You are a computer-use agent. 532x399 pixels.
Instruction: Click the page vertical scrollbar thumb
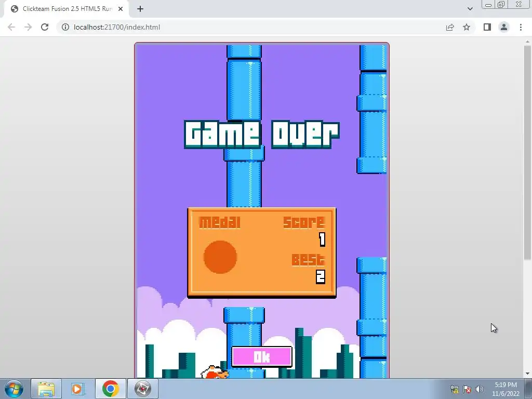(527, 153)
